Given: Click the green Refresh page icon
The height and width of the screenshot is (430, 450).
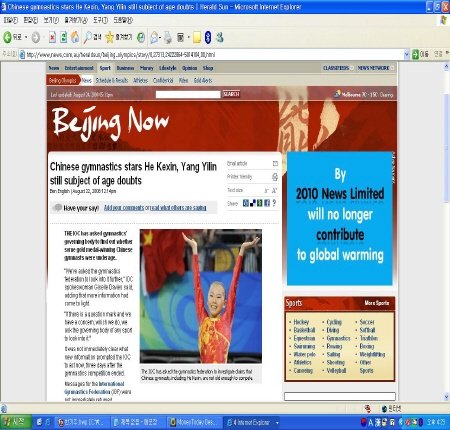Looking at the screenshot, I should (63, 37).
